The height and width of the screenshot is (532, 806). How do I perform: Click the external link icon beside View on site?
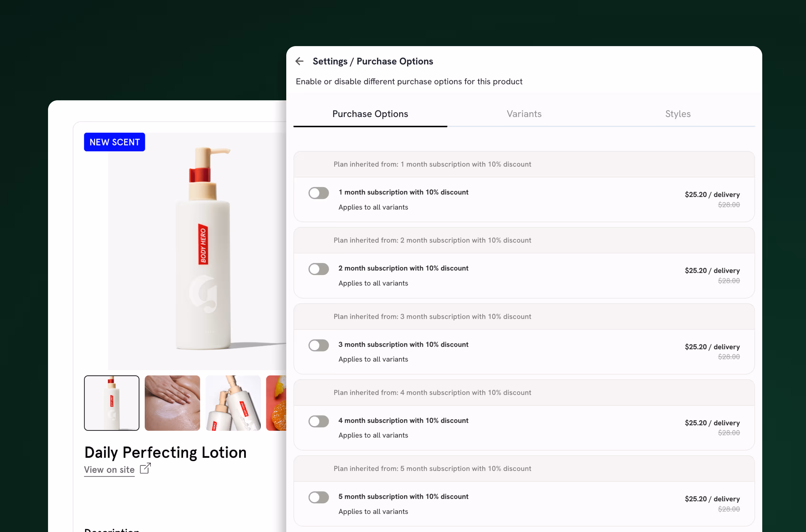point(145,469)
